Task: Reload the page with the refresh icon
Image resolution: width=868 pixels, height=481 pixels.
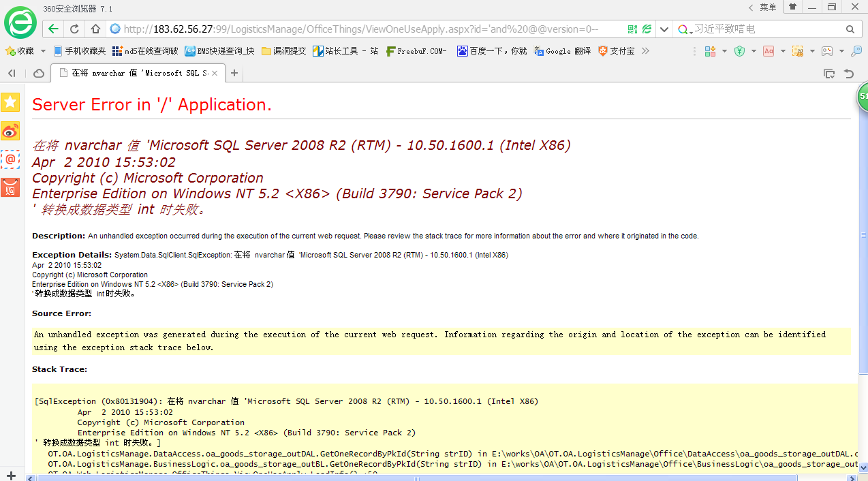Action: tap(74, 29)
